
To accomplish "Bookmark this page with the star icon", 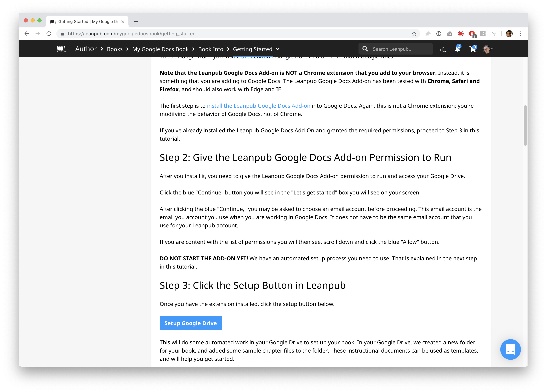I will pos(414,34).
